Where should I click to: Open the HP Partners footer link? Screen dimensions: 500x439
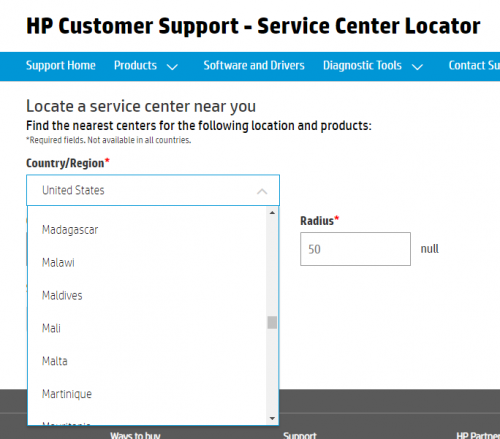[478, 435]
